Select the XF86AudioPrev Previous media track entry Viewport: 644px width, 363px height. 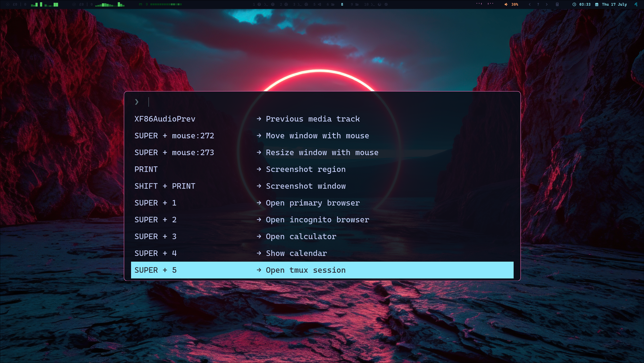pyautogui.click(x=322, y=119)
